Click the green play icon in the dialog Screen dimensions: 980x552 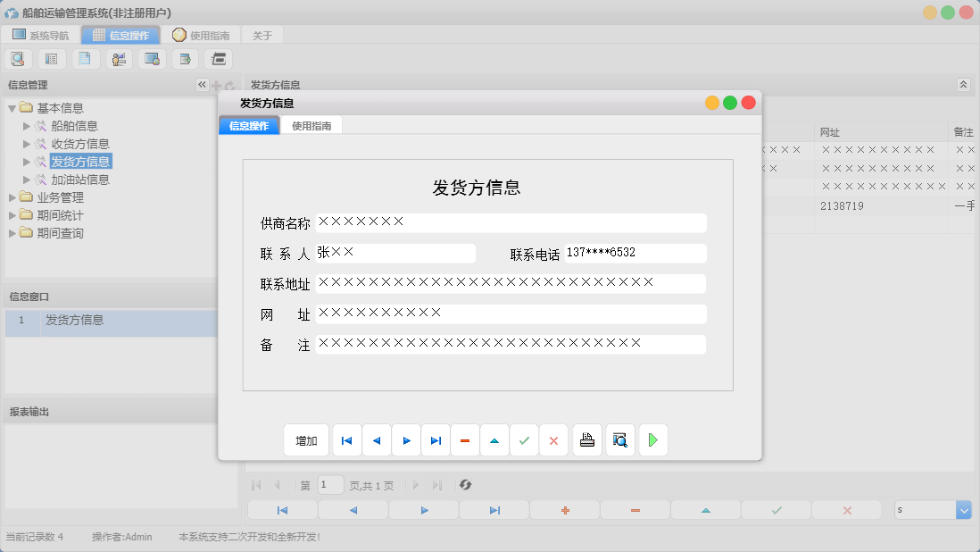click(x=652, y=439)
